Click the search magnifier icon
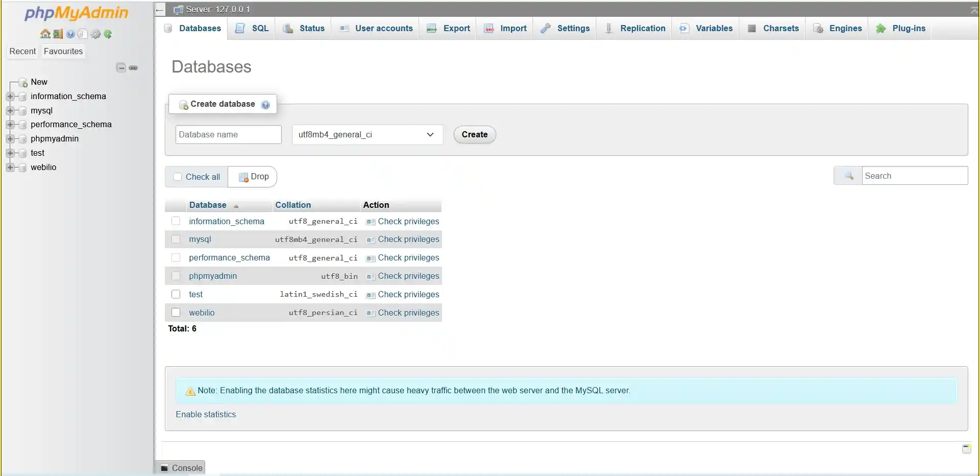This screenshot has height=476, width=980. click(849, 176)
